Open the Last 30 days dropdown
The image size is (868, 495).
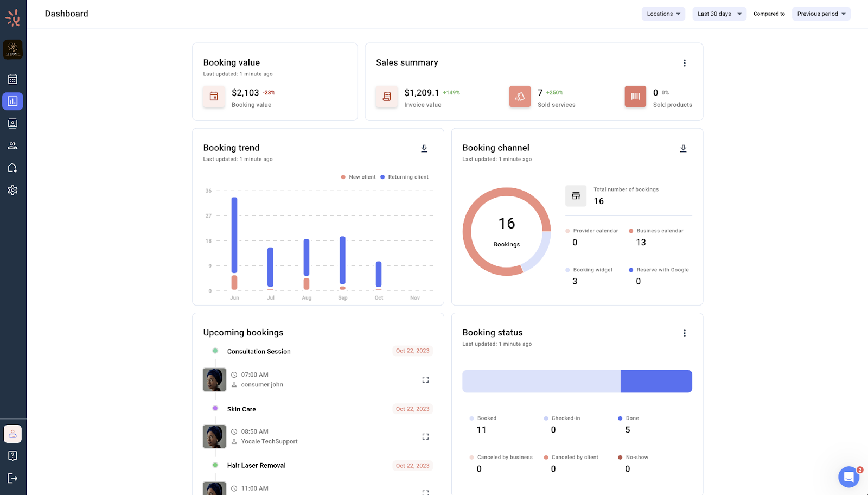(x=719, y=14)
